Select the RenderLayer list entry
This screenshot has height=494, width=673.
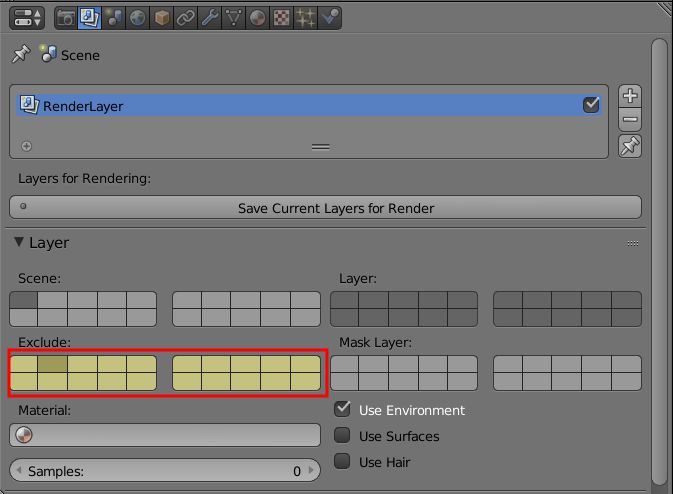[x=309, y=105]
